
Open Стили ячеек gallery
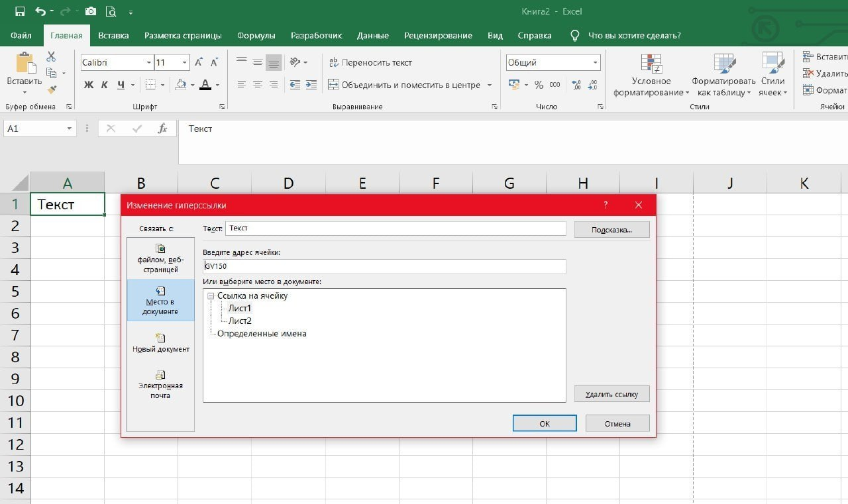pos(772,75)
